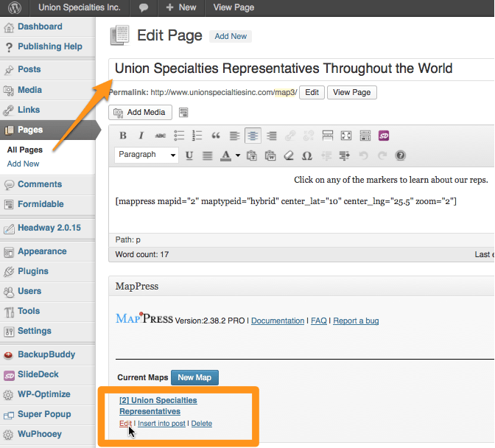Toggle Italic formatting
Viewport: 495px width, 448px height.
(141, 136)
